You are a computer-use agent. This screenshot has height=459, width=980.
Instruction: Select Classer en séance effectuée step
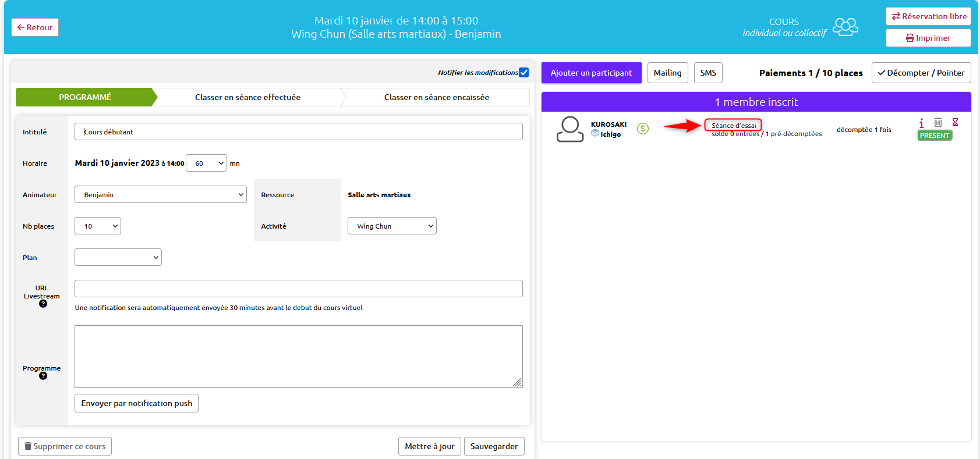pos(247,97)
